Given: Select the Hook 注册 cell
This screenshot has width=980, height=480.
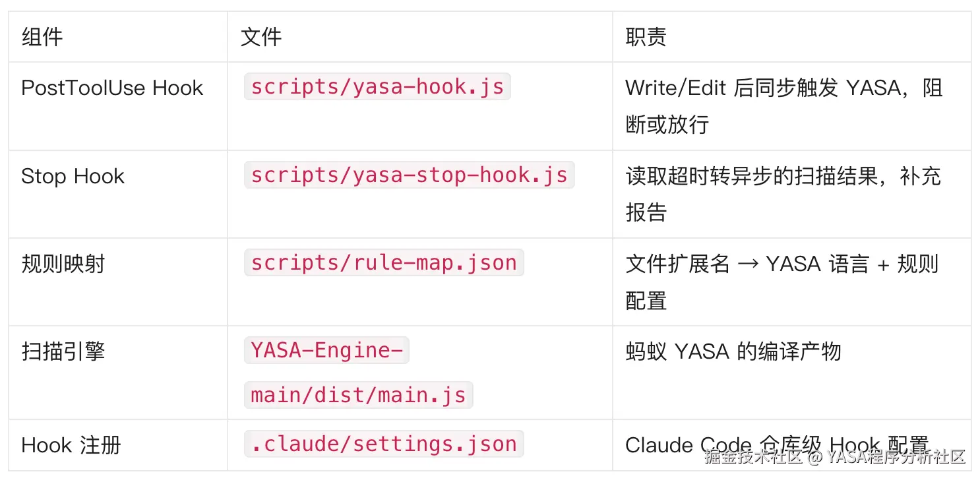Looking at the screenshot, I should (71, 445).
